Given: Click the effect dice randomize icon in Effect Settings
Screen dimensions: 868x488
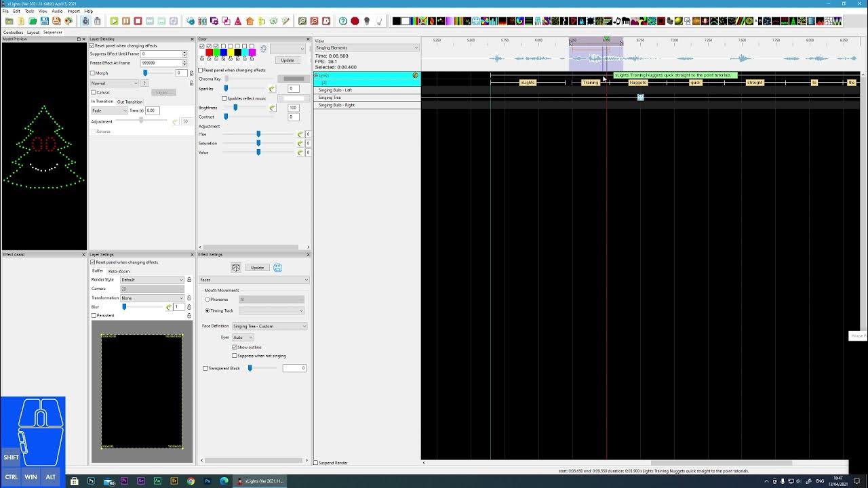Looking at the screenshot, I should click(x=236, y=268).
